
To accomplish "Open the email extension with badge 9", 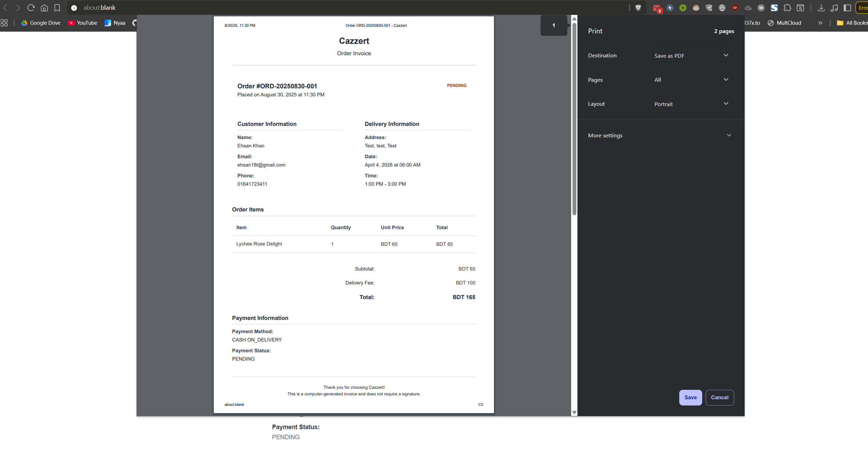I will pyautogui.click(x=657, y=7).
